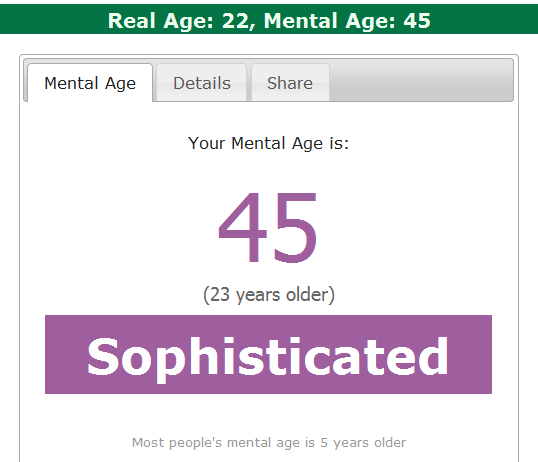Click empty gray tab strip beside Share
Screen dimensions: 538x462
click(x=421, y=81)
